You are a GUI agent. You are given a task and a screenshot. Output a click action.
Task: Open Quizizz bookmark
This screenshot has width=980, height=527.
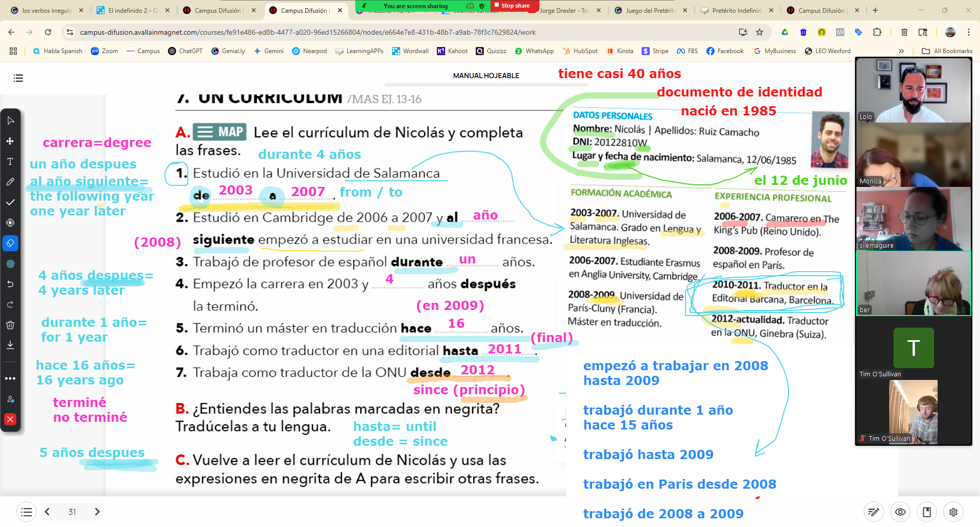click(491, 51)
